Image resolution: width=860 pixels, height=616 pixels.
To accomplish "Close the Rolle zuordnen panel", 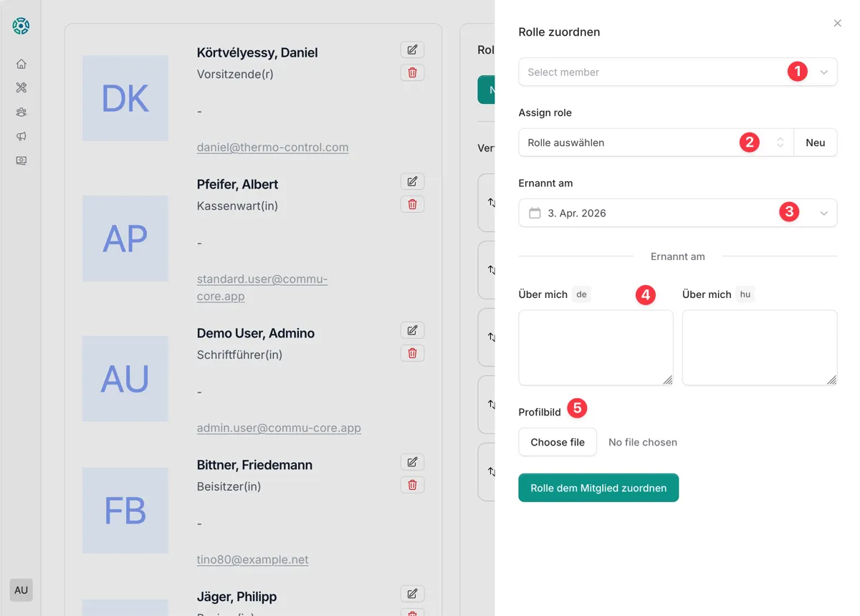I will click(x=837, y=24).
